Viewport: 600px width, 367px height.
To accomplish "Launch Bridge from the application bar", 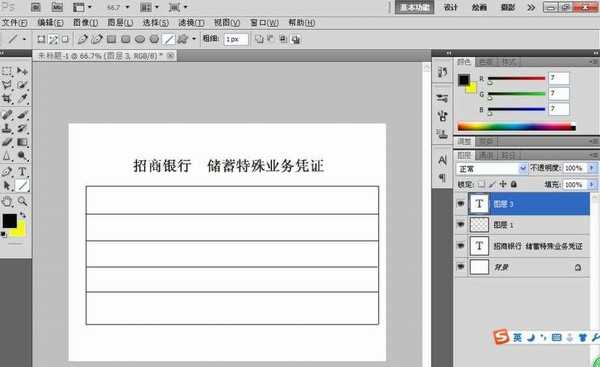I will (36, 7).
